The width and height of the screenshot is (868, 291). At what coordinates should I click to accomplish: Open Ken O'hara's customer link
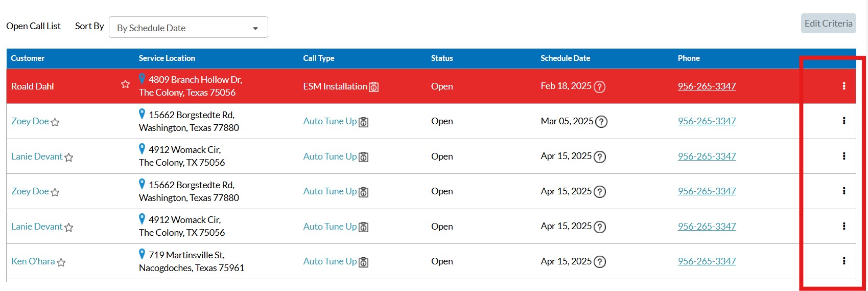pos(33,261)
